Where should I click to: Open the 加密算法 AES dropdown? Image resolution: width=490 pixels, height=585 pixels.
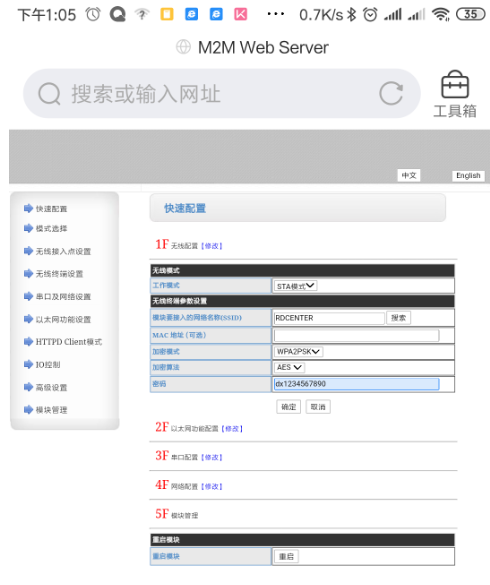pyautogui.click(x=289, y=367)
